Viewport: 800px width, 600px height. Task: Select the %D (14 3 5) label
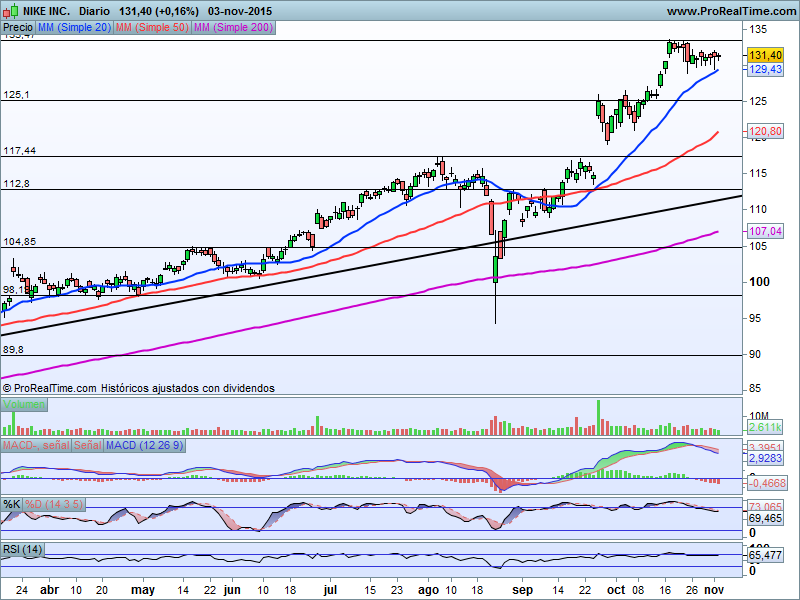point(54,505)
